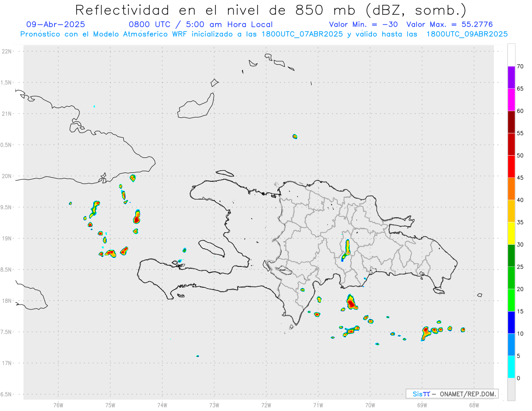
Task: Click the magenta 60-65 dBZ color band
Action: (511, 100)
